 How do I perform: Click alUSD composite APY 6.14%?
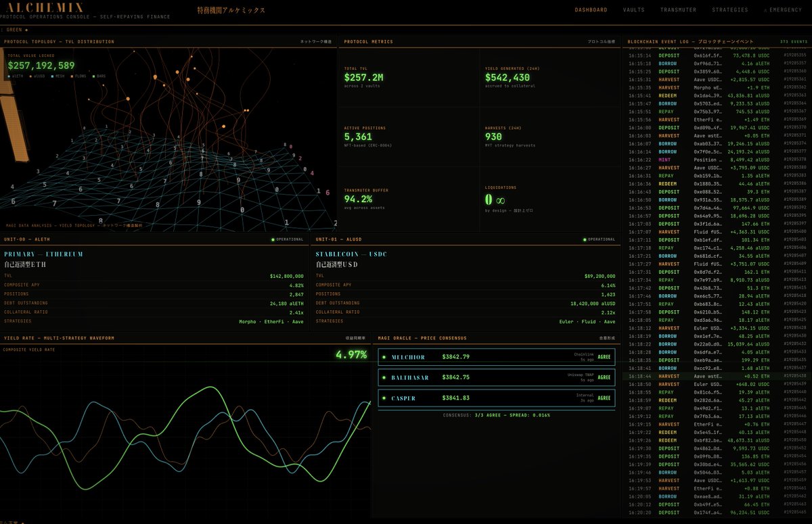[x=608, y=285]
